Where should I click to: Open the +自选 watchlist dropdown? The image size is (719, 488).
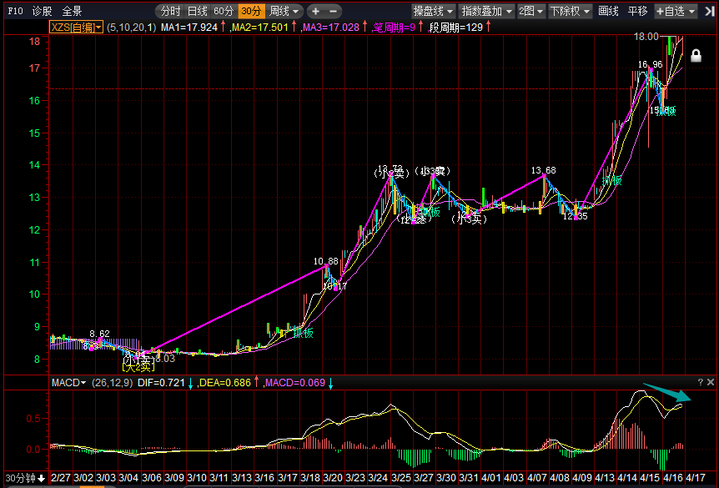(676, 11)
